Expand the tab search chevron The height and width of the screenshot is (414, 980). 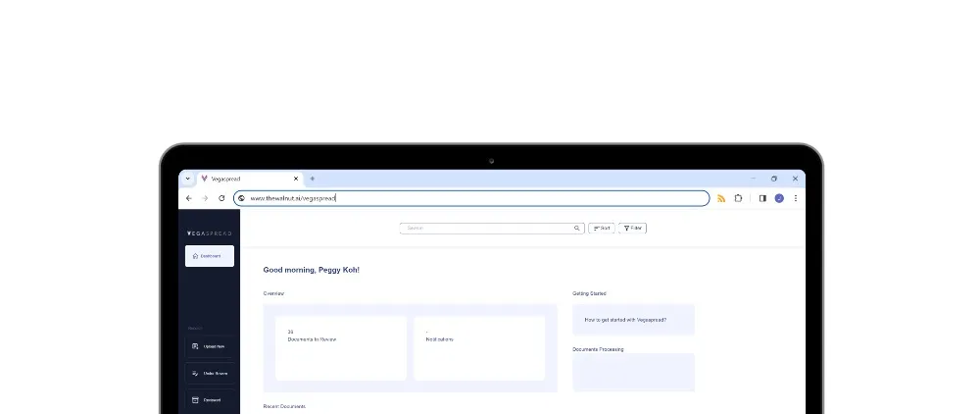[x=187, y=179]
